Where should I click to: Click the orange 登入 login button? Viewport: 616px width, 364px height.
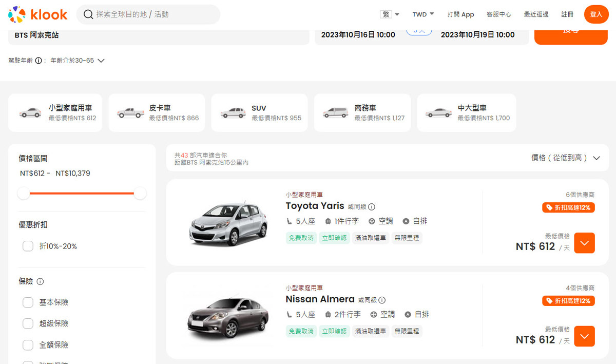596,14
